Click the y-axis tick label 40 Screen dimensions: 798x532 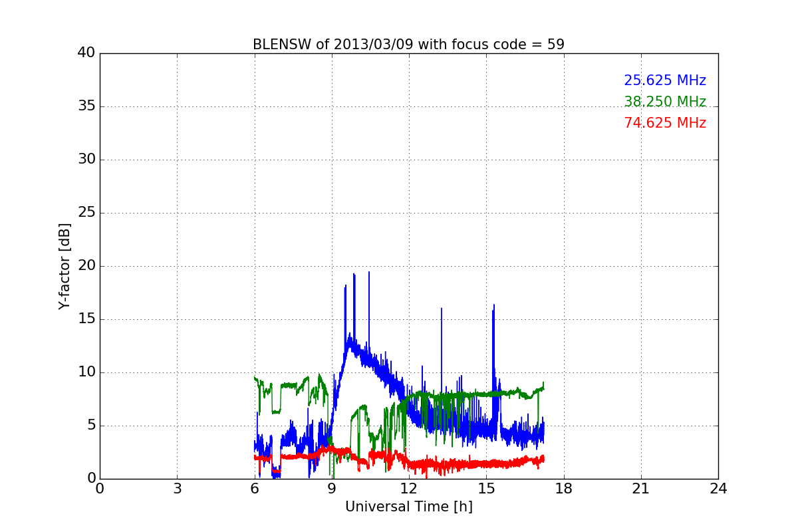(86, 53)
